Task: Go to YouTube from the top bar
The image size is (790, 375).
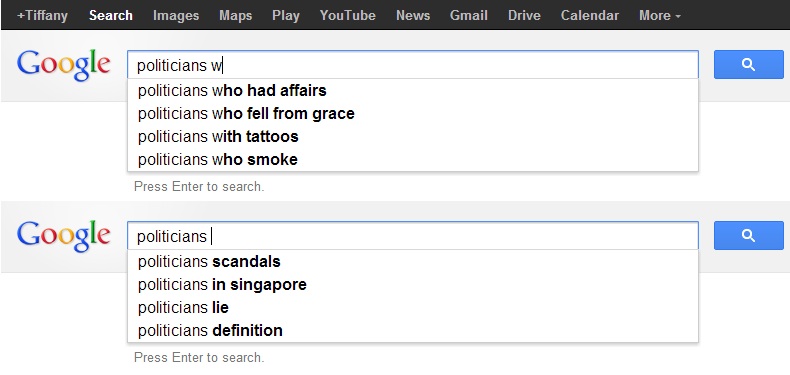Action: click(347, 16)
